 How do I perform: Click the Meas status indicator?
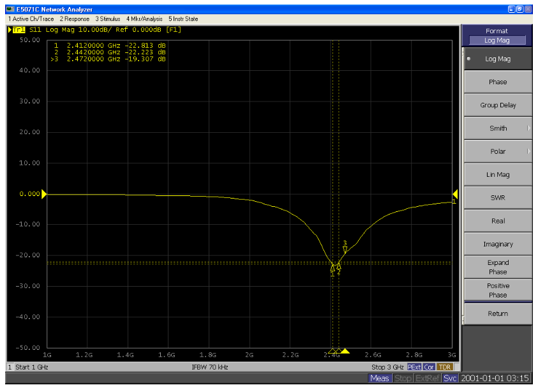[380, 378]
